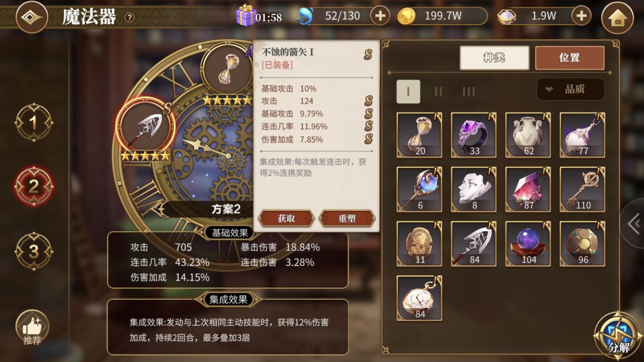Click the 获取 button
Image resolution: width=644 pixels, height=362 pixels.
tap(286, 218)
